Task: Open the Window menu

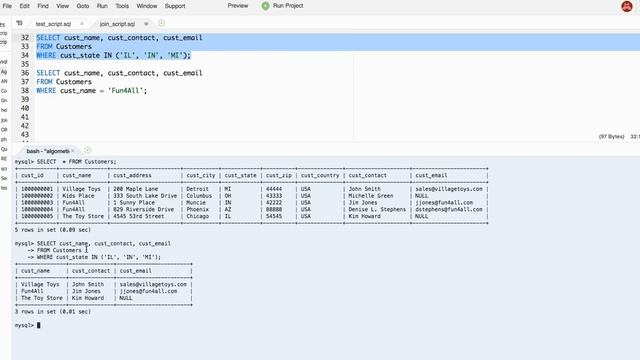Action: pos(147,6)
